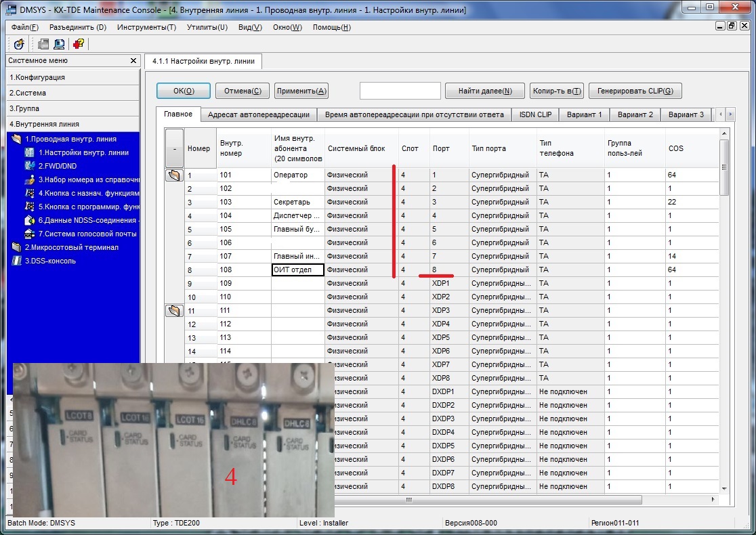This screenshot has height=535, width=756.
Task: Select the 4.1.1 Настройки внутр. линии window tab
Action: click(x=203, y=61)
